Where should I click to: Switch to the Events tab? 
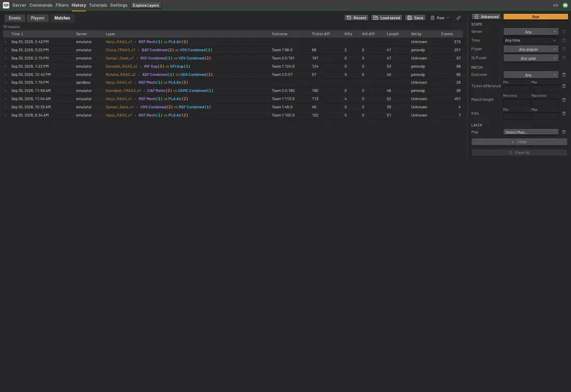(15, 18)
